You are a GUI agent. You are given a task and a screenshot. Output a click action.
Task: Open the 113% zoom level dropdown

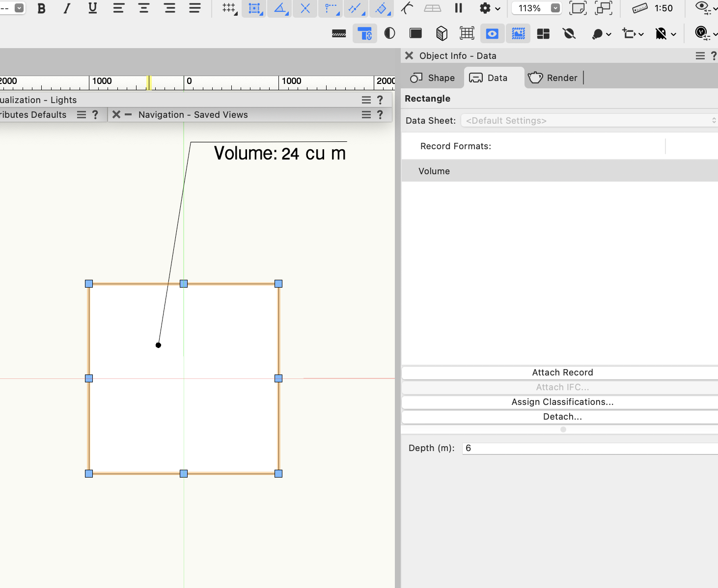pos(555,8)
